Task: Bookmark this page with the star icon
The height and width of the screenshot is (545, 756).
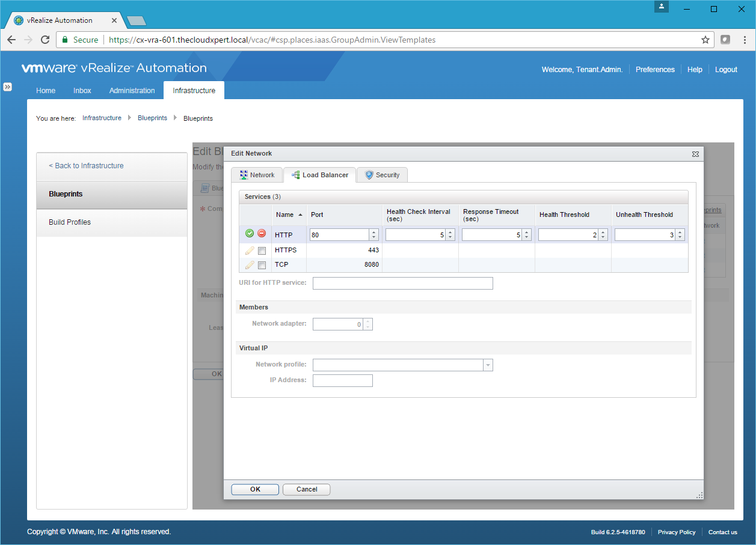Action: [x=705, y=40]
